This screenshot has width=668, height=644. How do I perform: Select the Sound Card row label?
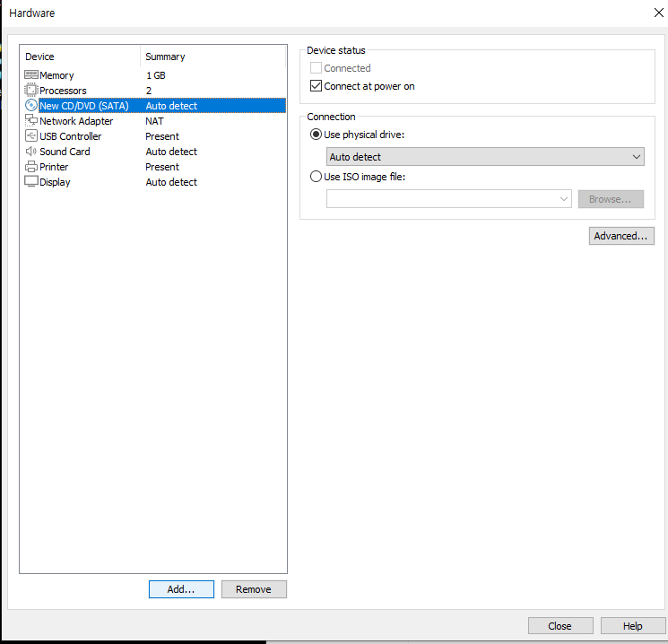tap(65, 152)
